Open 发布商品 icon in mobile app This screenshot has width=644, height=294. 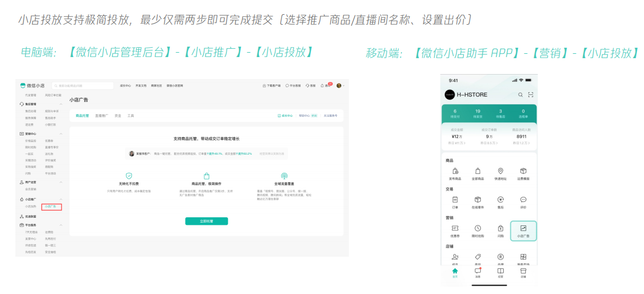(455, 171)
